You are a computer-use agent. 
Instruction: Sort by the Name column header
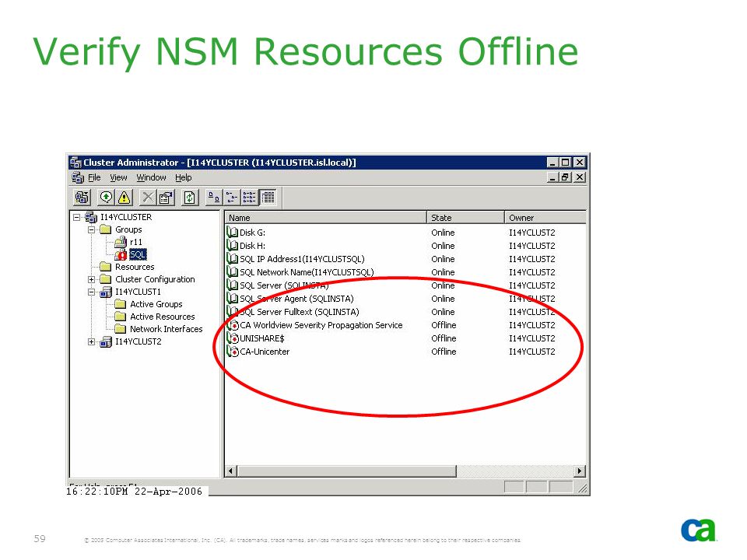pyautogui.click(x=326, y=218)
